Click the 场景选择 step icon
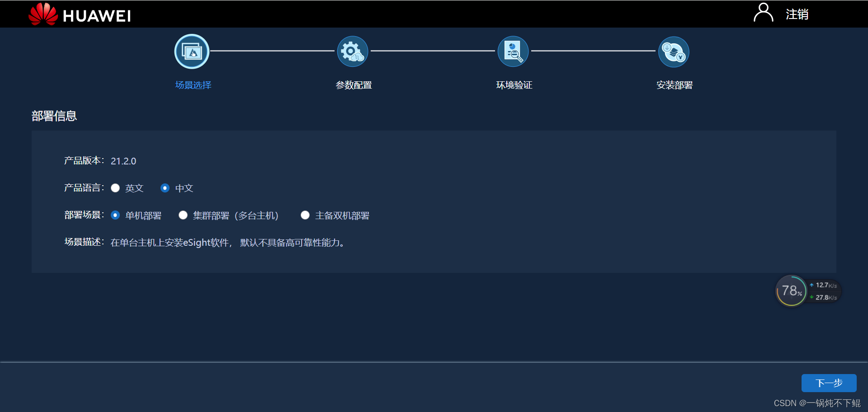The height and width of the screenshot is (412, 868). tap(192, 51)
